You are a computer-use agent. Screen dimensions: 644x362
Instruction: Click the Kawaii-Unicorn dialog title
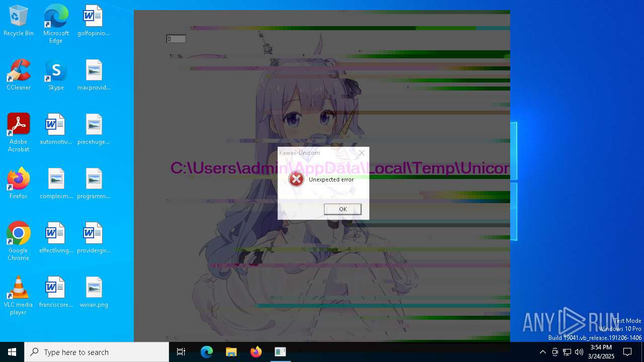(299, 153)
